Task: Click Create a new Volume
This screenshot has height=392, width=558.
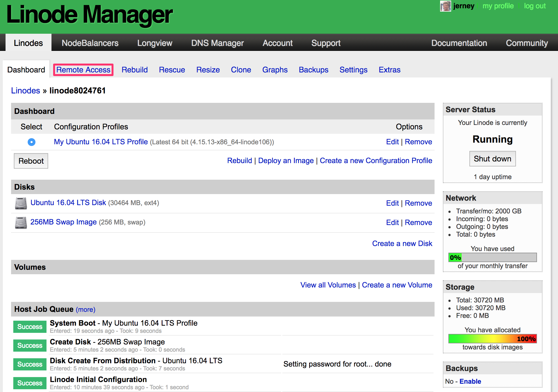Action: click(x=397, y=285)
